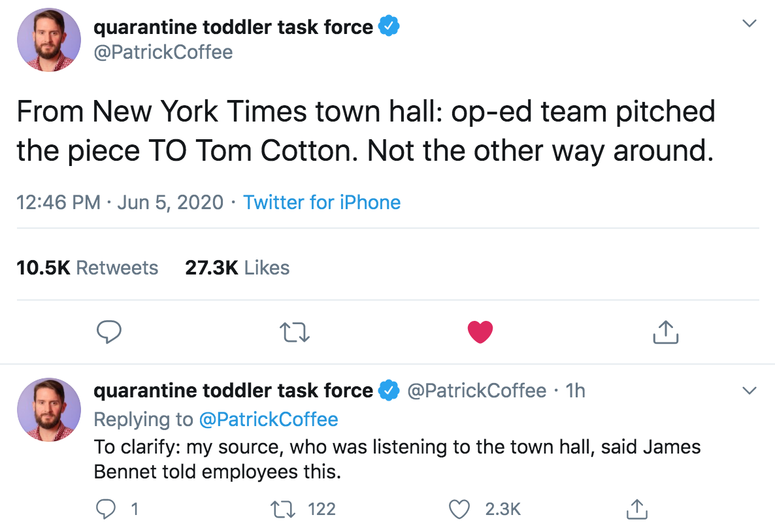Image resolution: width=775 pixels, height=532 pixels.
Task: Open the main tweet's chevron options menu
Action: tap(750, 24)
